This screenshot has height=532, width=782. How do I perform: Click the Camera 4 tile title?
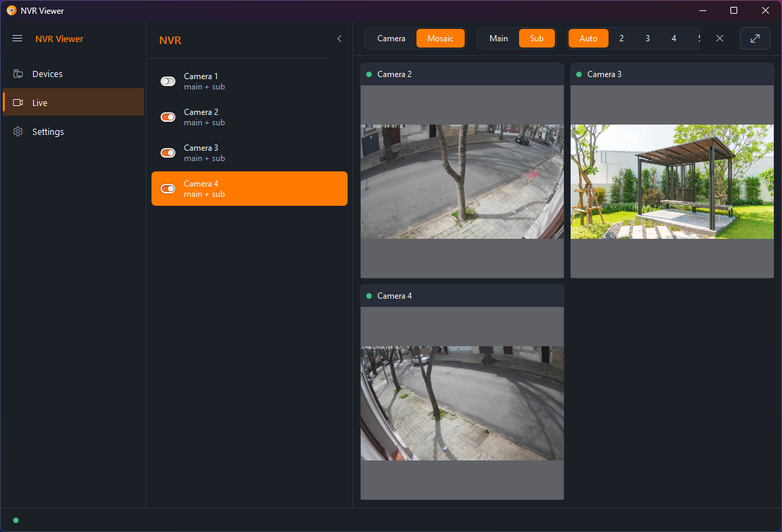tap(394, 296)
